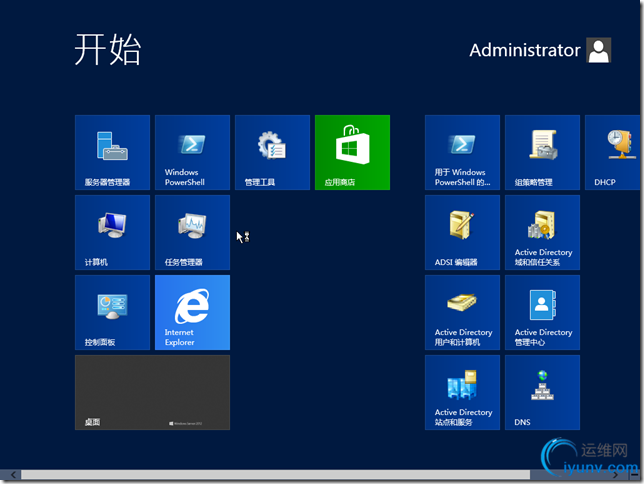Open Active Directory 管理中心 tile
The height and width of the screenshot is (484, 644).
coord(542,313)
